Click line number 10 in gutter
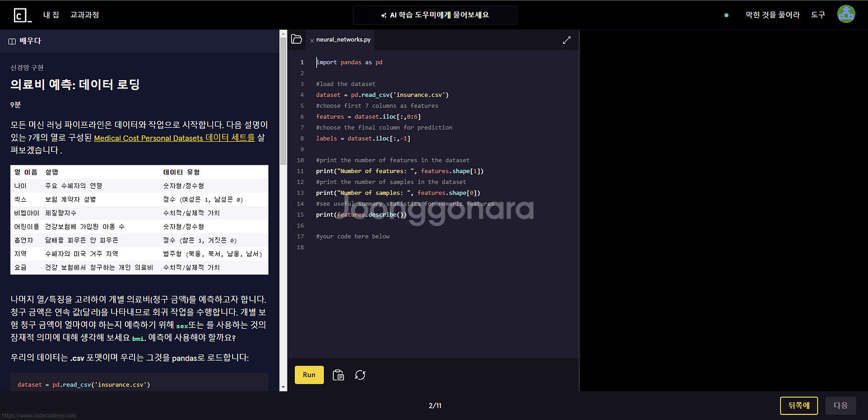 click(x=300, y=160)
